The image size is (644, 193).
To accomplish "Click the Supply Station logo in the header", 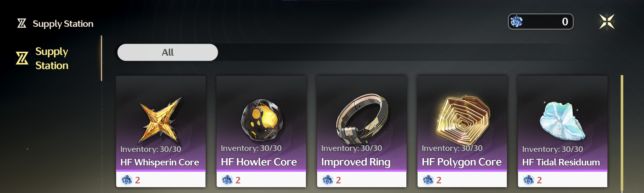I will [x=22, y=23].
